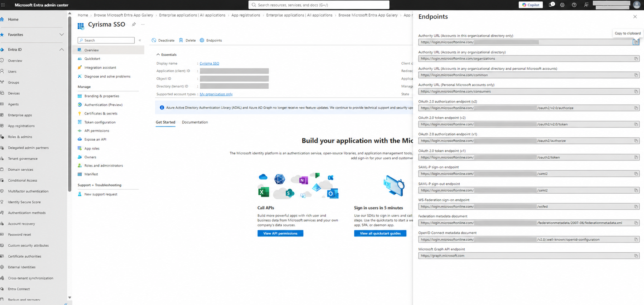Expand the Favorites section

pos(61,35)
